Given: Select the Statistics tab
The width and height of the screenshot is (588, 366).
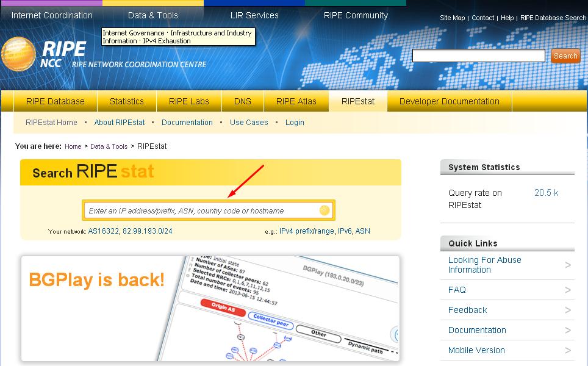Looking at the screenshot, I should (x=127, y=101).
